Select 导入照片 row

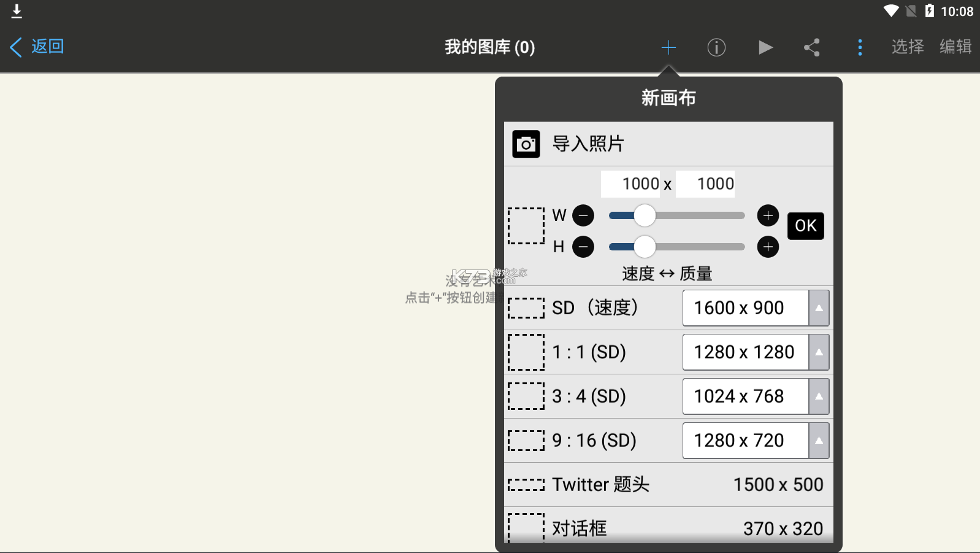point(668,144)
